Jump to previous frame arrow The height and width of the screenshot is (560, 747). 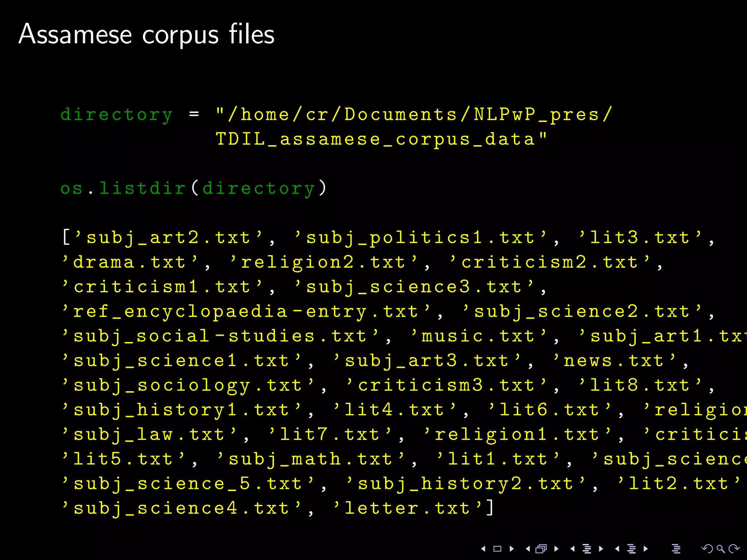tap(528, 549)
